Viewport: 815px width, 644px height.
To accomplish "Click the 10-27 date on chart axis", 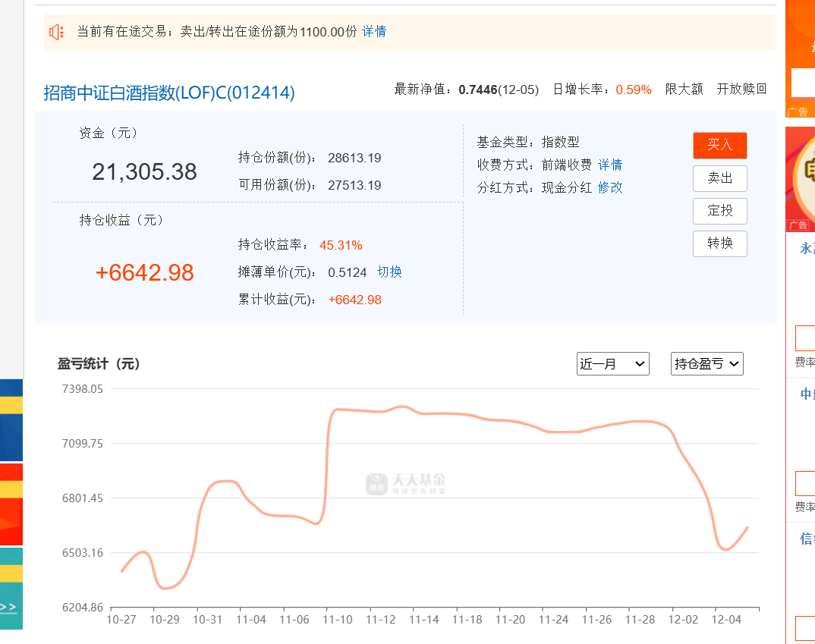I will click(x=121, y=620).
